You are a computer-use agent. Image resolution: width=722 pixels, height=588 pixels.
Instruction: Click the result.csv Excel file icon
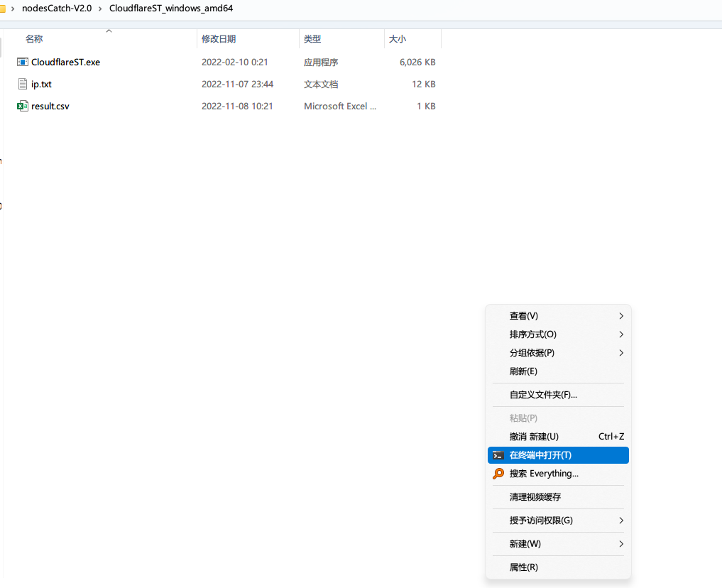pos(23,107)
